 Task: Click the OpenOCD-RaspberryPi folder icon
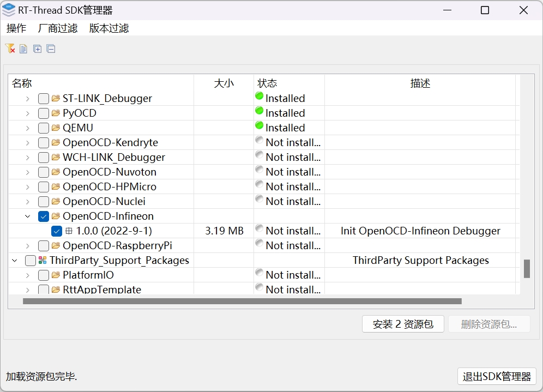pos(56,245)
